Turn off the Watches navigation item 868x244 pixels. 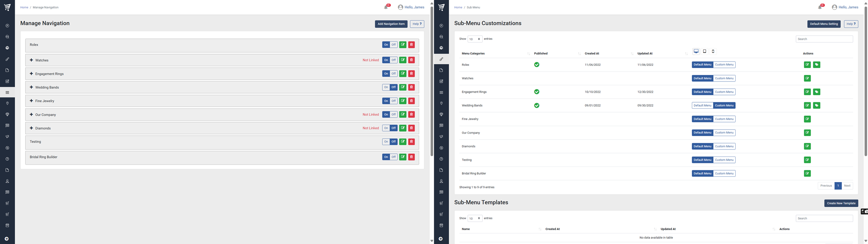point(394,60)
